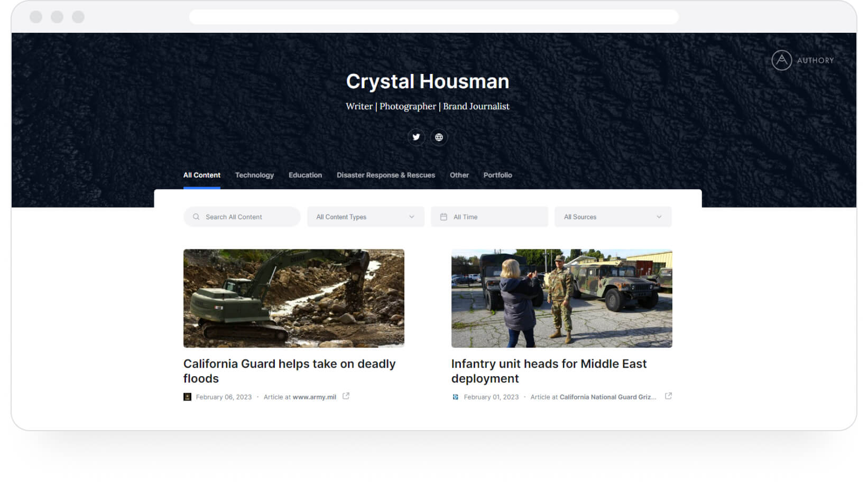Open the Twitter profile icon

point(416,137)
